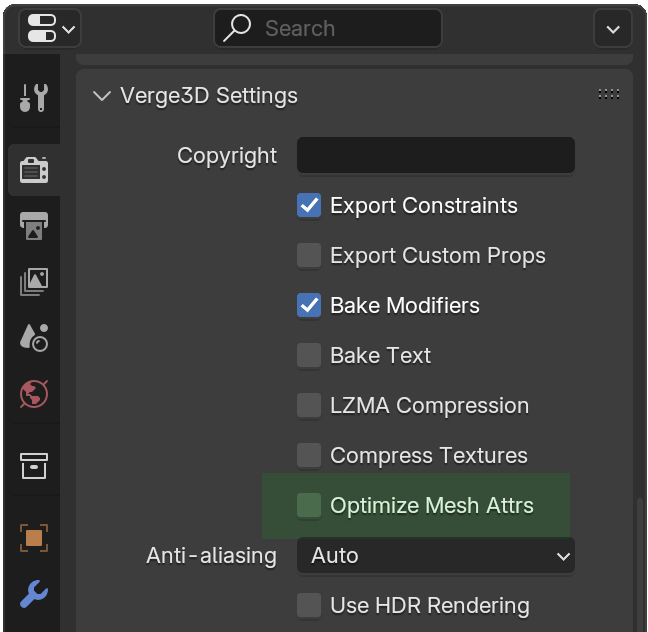Click the Search field in Properties
The width and height of the screenshot is (648, 632).
(328, 29)
